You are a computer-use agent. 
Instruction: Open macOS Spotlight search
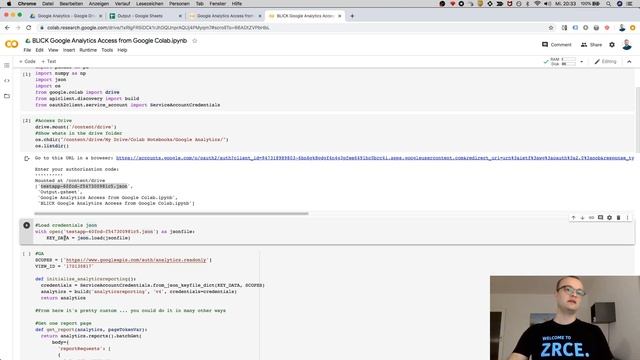pos(608,4)
